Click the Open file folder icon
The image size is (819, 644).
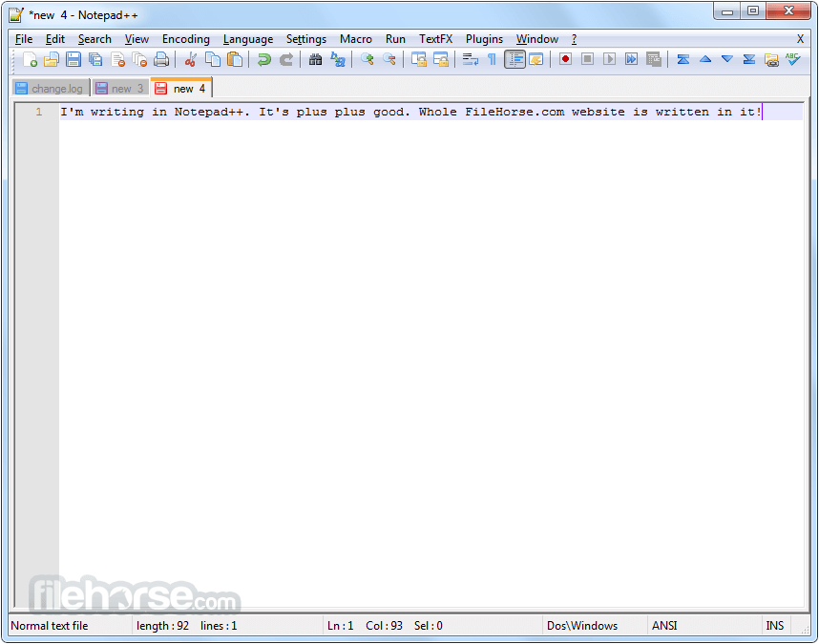coord(52,59)
